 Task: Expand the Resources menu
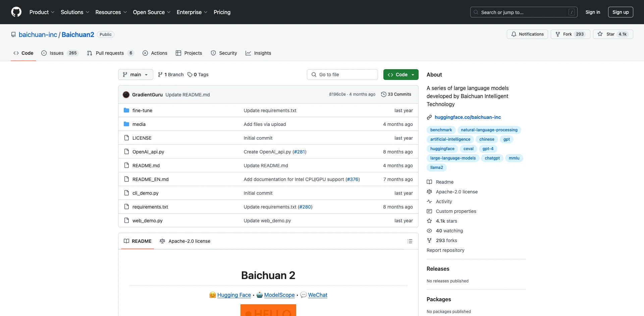[111, 12]
